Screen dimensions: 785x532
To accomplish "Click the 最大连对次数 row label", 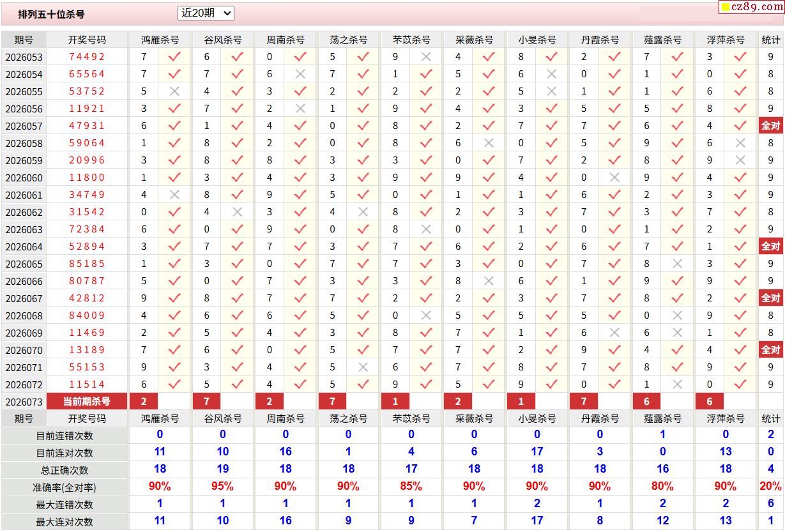I will tap(65, 522).
